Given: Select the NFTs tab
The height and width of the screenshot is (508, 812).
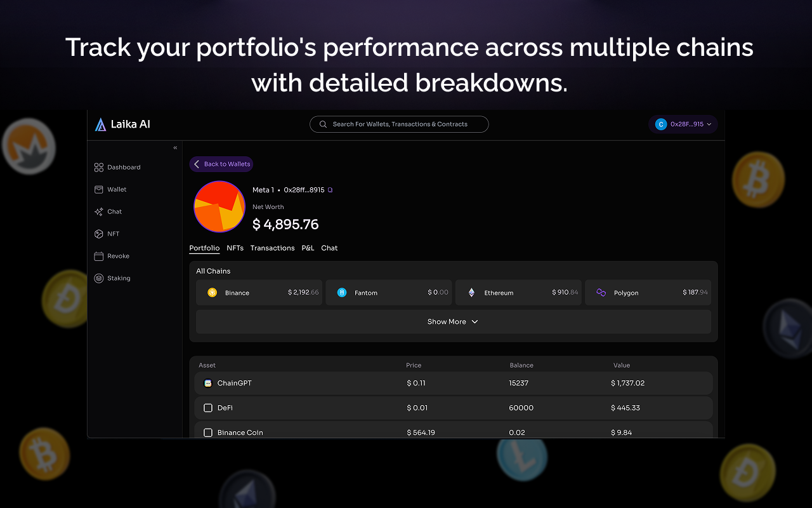Looking at the screenshot, I should [x=235, y=248].
